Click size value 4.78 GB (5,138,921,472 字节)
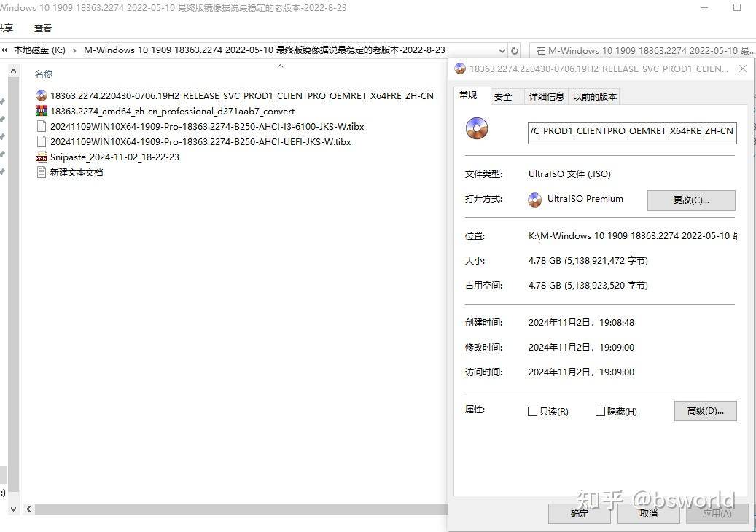The image size is (756, 532). [x=588, y=261]
